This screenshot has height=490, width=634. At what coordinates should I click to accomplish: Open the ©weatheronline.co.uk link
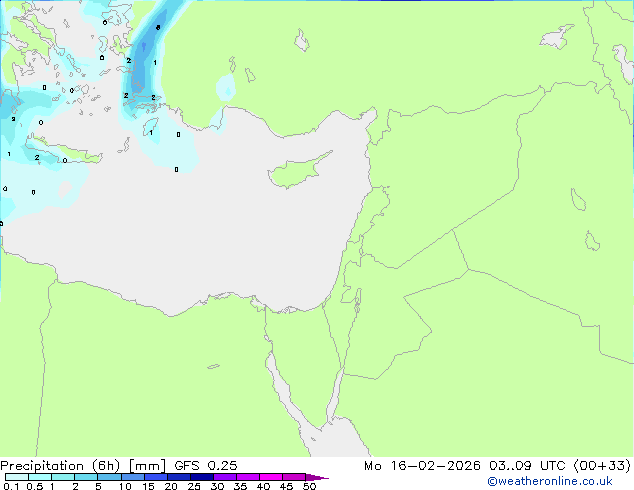550,482
